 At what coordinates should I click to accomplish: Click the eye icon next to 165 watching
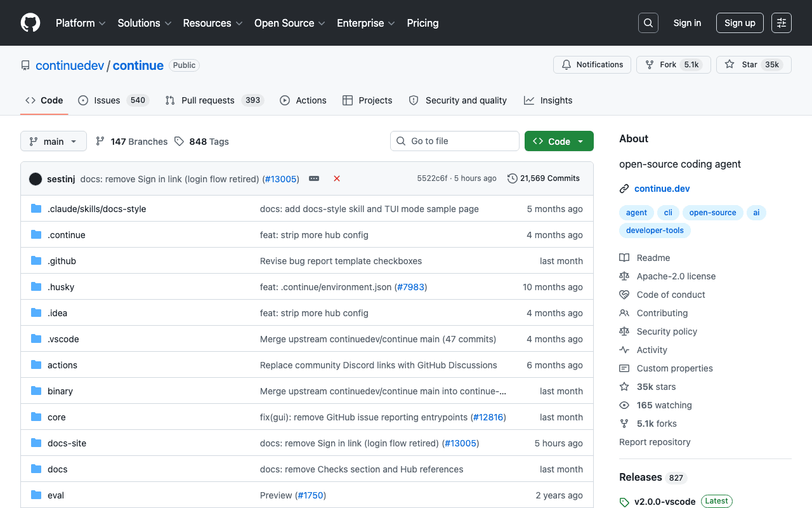point(624,405)
